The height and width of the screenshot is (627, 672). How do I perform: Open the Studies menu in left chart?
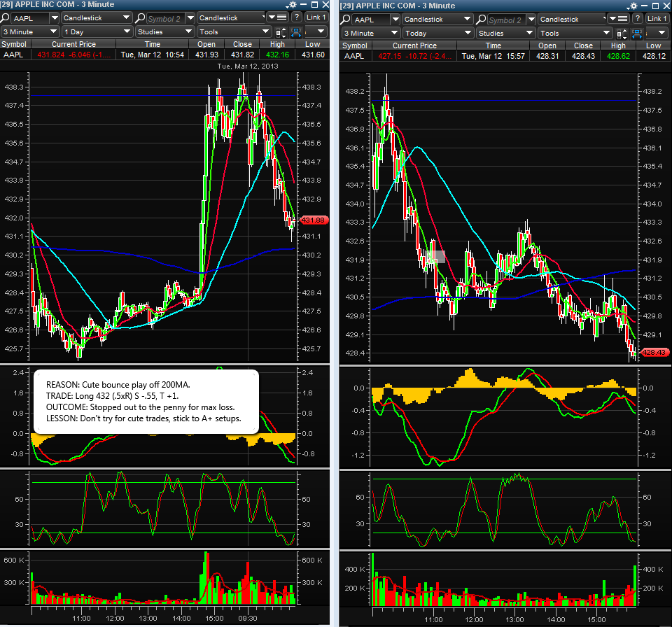pos(164,31)
